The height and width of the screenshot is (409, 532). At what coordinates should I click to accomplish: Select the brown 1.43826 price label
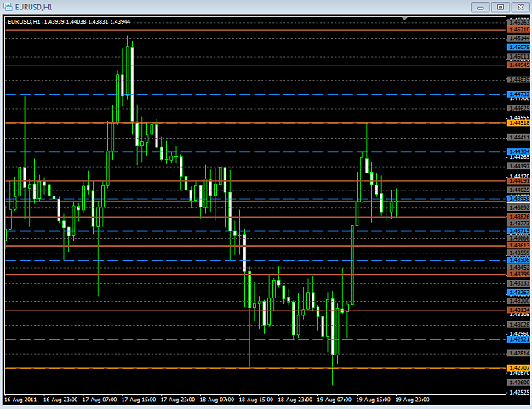click(519, 217)
